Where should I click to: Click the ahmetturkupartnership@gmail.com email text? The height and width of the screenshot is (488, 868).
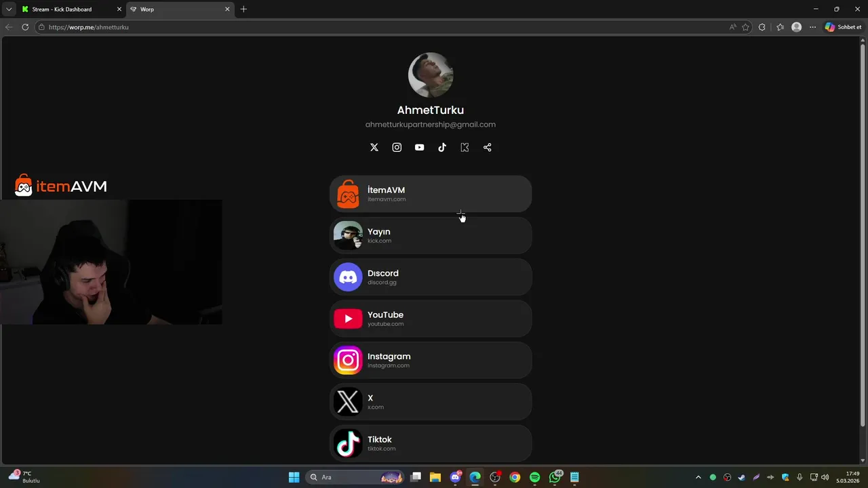(431, 125)
